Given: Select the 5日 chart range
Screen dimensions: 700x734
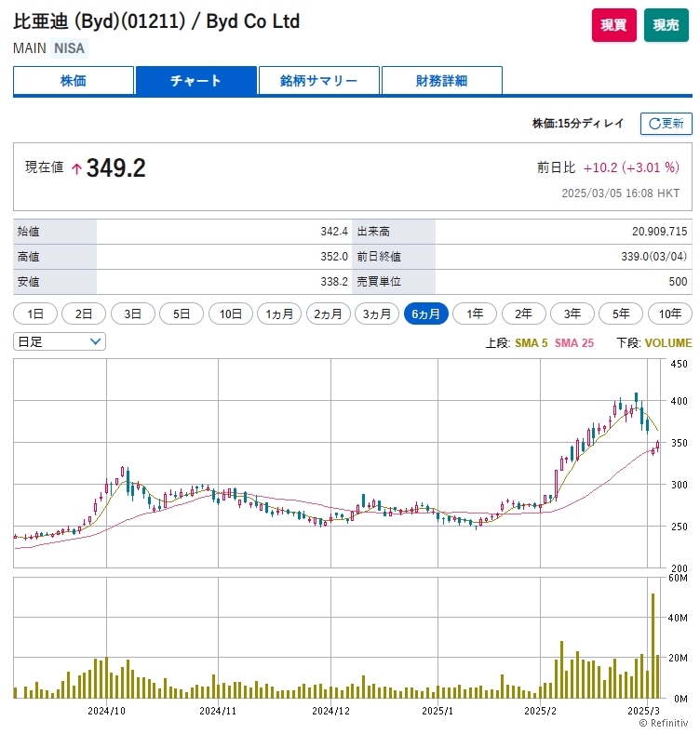Looking at the screenshot, I should tap(182, 314).
